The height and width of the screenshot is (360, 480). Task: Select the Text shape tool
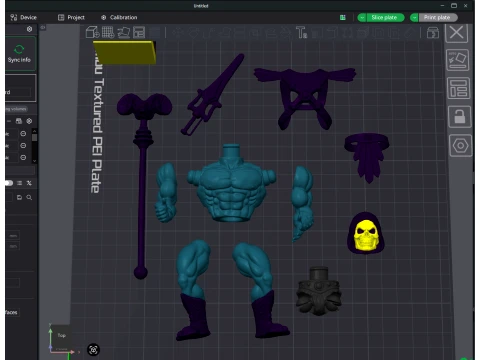pyautogui.click(x=301, y=33)
